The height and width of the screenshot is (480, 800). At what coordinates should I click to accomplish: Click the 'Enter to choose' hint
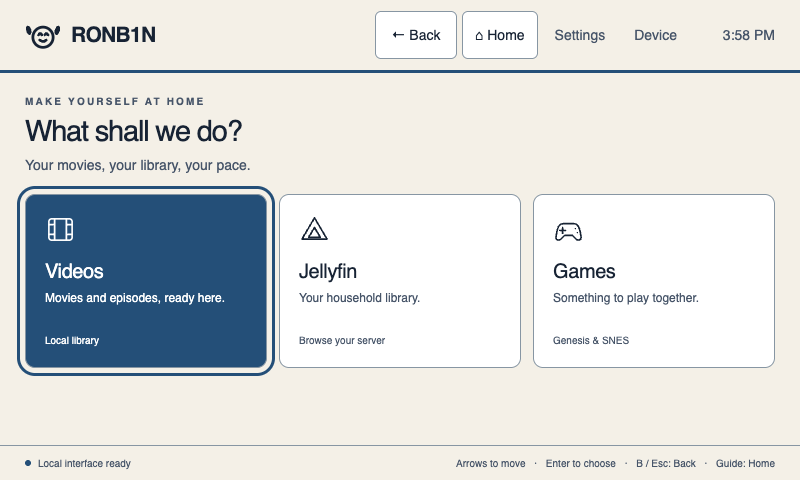581,464
